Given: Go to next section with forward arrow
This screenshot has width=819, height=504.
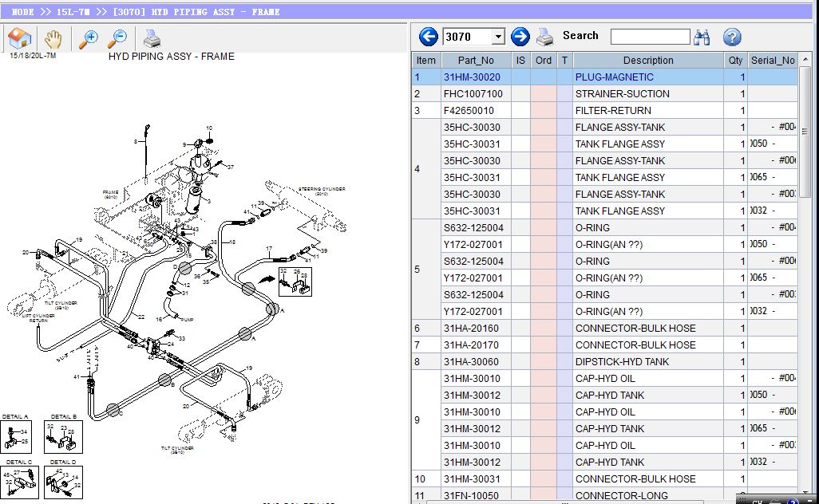Looking at the screenshot, I should pyautogui.click(x=520, y=36).
